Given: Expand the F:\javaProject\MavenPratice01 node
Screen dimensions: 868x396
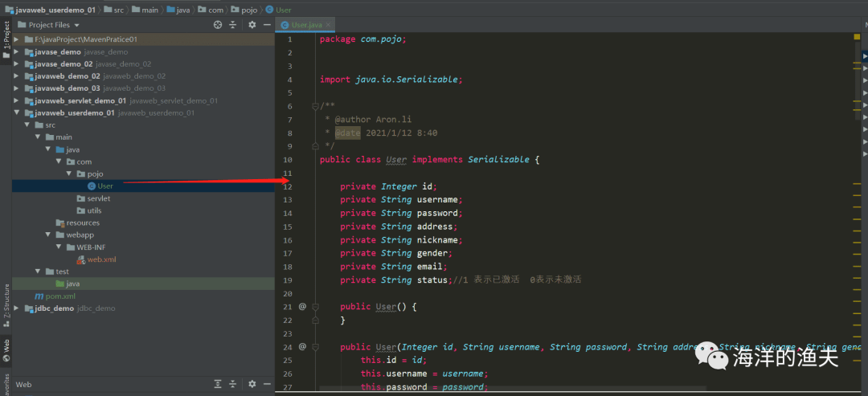Looking at the screenshot, I should pyautogui.click(x=16, y=40).
